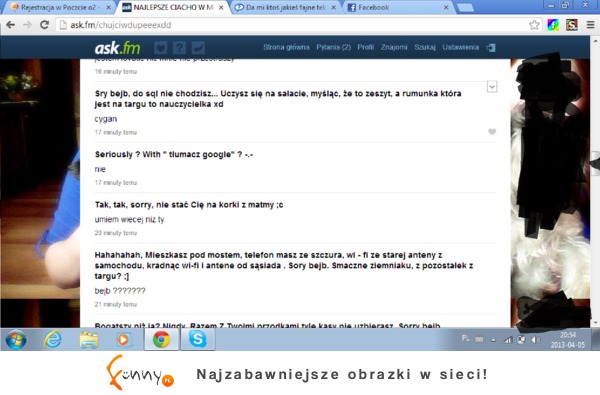
Task: Click the PL language indicator in tray
Action: (x=465, y=338)
